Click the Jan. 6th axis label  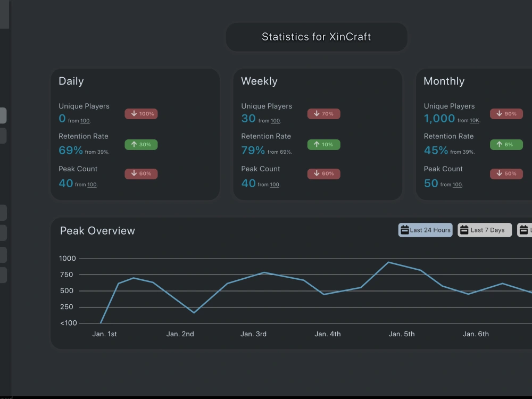[x=476, y=334]
